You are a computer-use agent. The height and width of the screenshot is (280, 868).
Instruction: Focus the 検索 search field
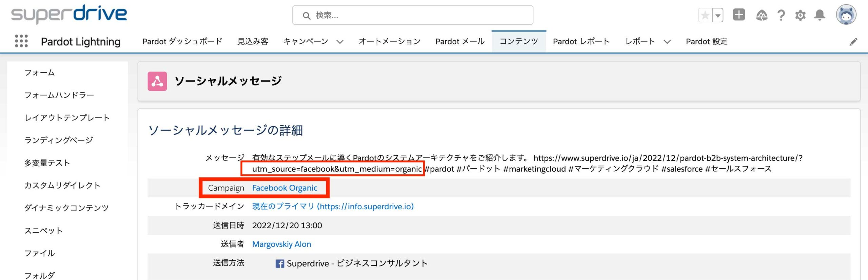(x=413, y=15)
